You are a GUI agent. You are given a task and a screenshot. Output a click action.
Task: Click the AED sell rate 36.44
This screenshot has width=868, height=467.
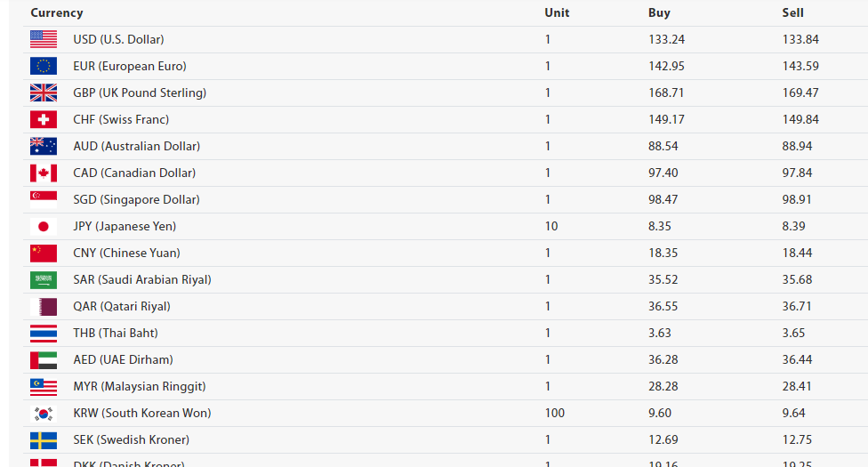click(798, 359)
